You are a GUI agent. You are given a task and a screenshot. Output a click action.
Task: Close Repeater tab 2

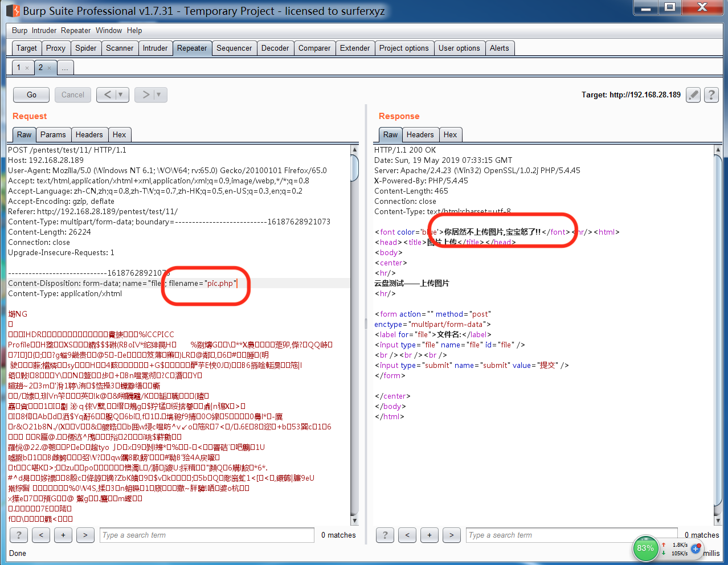click(49, 68)
